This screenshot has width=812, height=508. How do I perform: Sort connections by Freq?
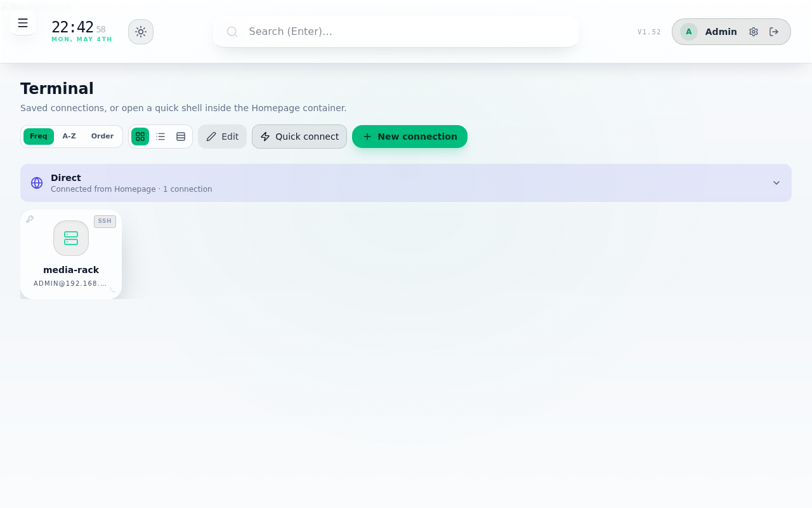(x=39, y=137)
